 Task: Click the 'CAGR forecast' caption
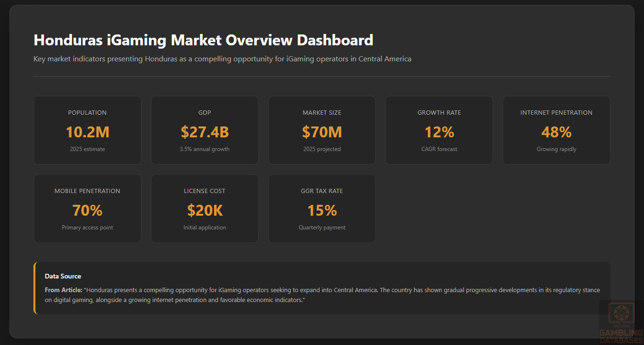pos(439,149)
